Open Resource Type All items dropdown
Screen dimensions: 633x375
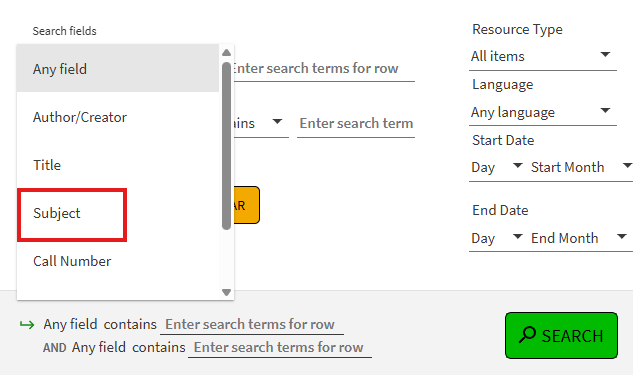(x=543, y=56)
